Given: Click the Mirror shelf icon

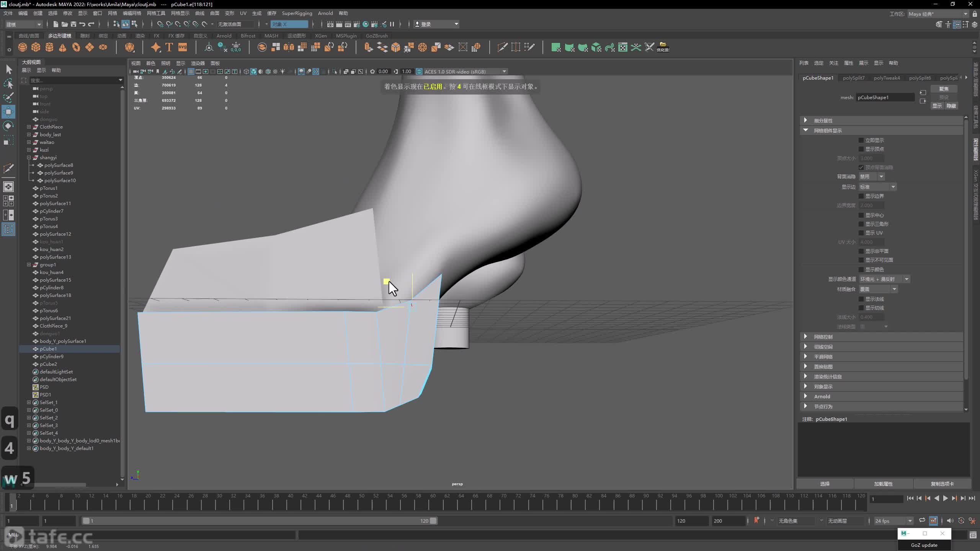Looking at the screenshot, I should (x=289, y=47).
